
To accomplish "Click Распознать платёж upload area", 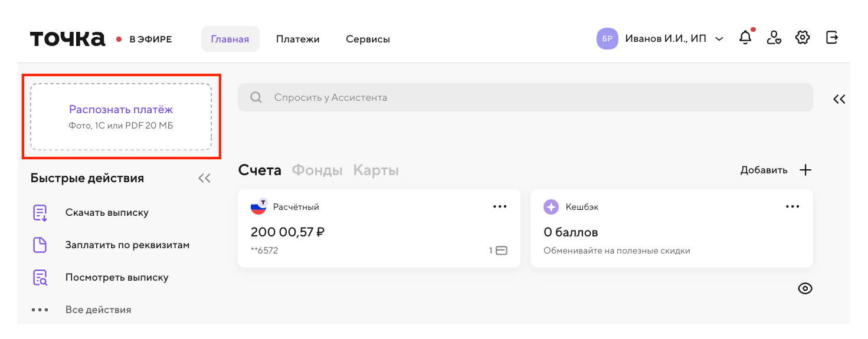I will pos(121,117).
